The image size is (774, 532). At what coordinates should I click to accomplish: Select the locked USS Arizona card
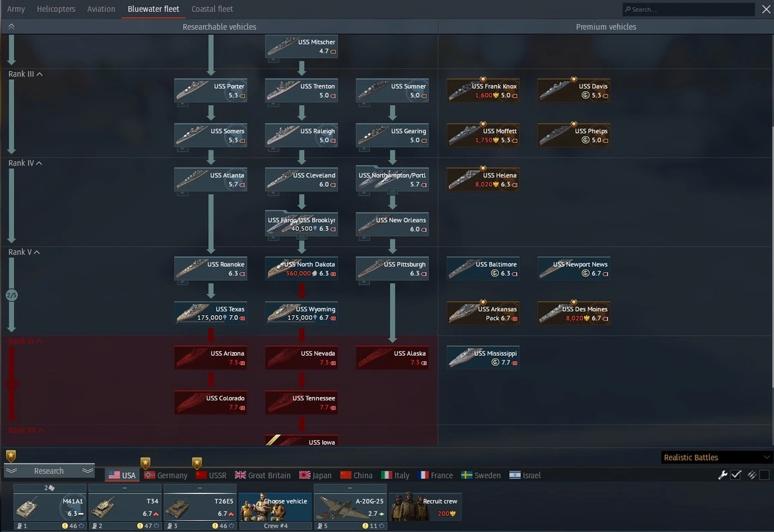click(x=211, y=358)
